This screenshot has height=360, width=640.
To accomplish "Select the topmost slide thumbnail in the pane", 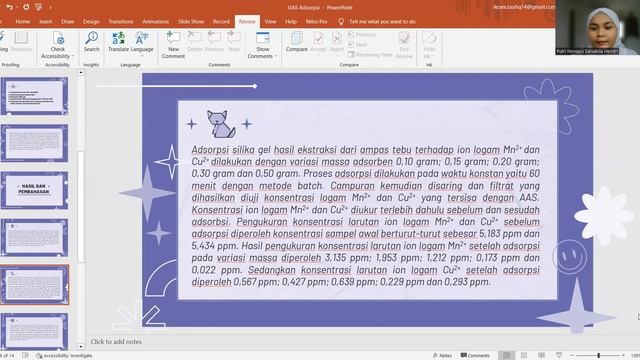I will click(x=34, y=96).
